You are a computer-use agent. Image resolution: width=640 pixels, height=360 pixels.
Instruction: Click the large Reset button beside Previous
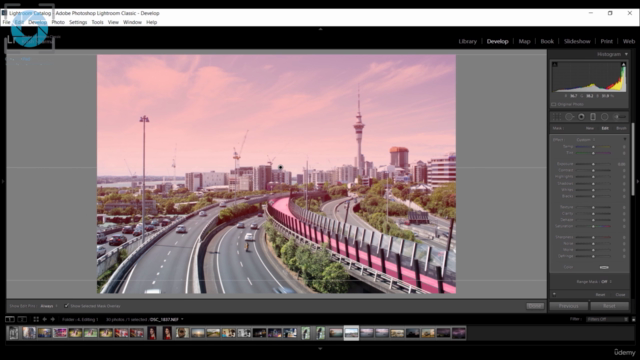tap(609, 306)
